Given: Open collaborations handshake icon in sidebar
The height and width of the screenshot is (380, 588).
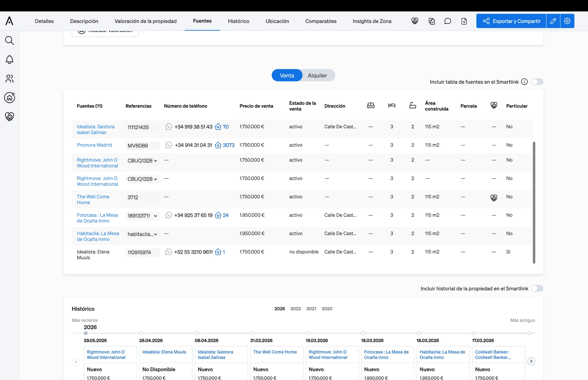Looking at the screenshot, I should pos(9,117).
